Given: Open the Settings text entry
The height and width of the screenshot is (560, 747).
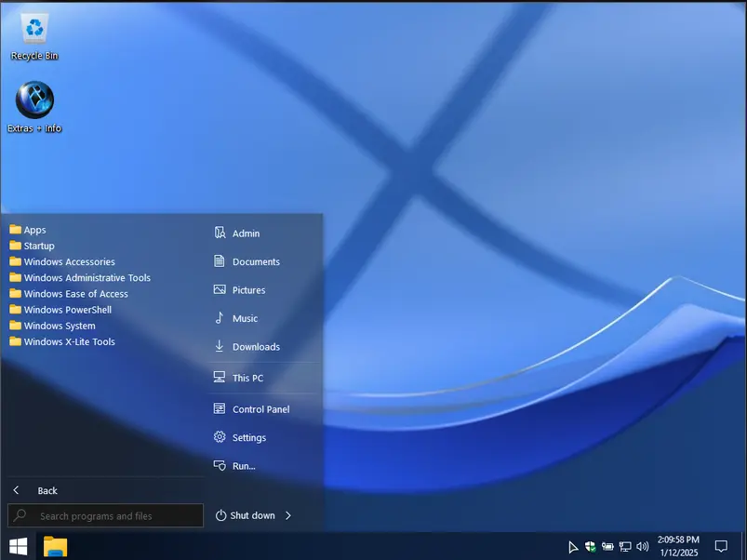Looking at the screenshot, I should tap(249, 437).
